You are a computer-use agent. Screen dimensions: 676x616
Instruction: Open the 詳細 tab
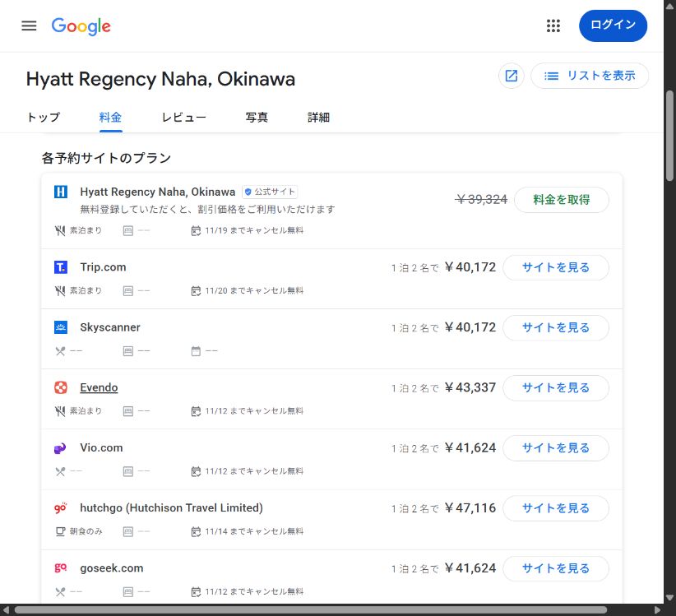(318, 118)
